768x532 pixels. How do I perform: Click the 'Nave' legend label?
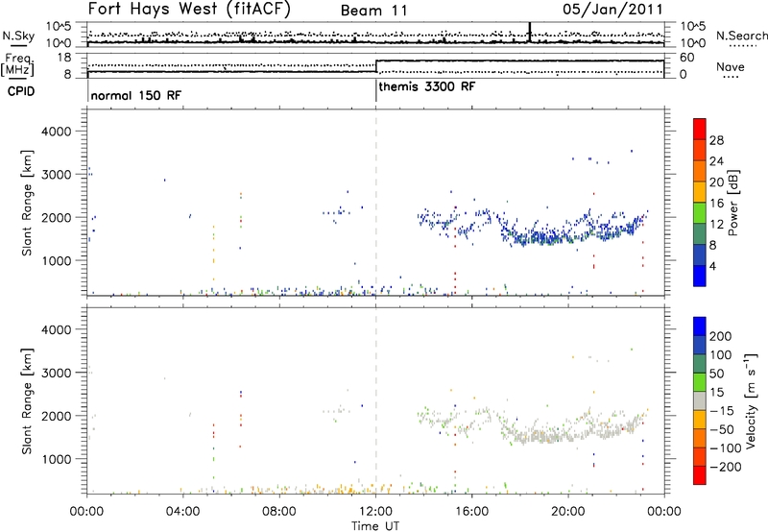point(731,67)
